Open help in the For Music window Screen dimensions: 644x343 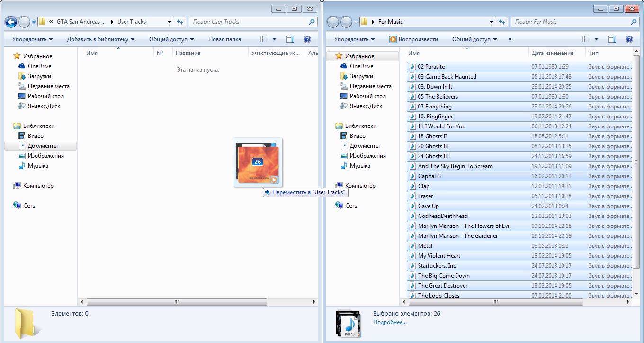629,39
